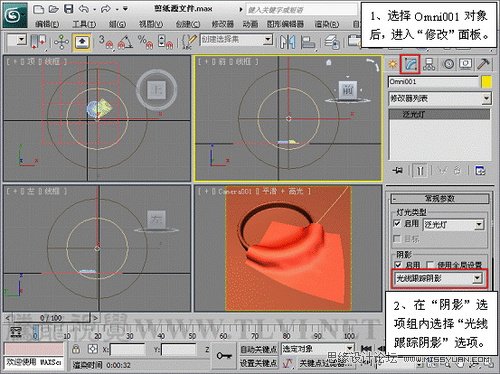Switch to the Hierarchy panel icon
The image size is (500, 374).
(x=429, y=64)
